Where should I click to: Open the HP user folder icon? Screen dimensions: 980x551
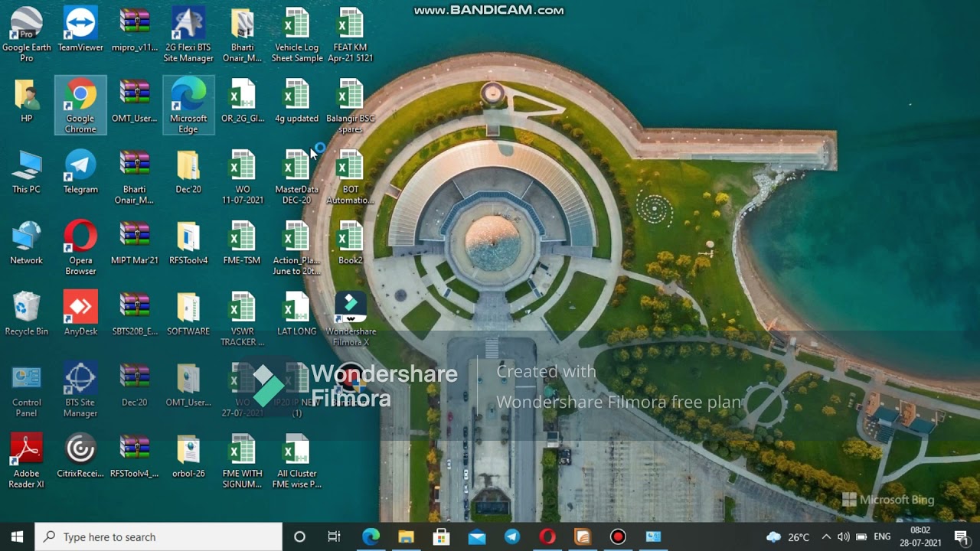(x=27, y=100)
